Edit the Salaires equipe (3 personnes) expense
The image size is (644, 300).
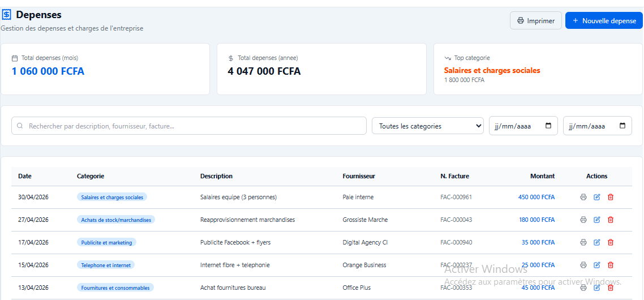[597, 197]
